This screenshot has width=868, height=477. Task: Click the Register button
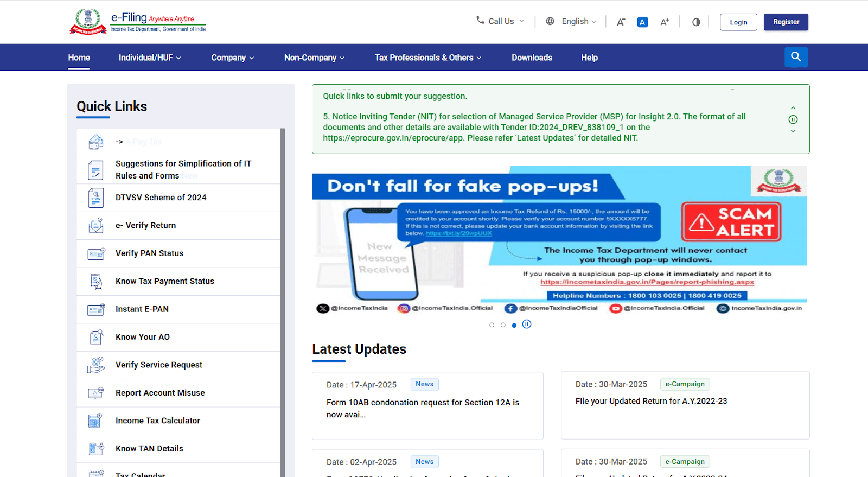click(x=786, y=22)
